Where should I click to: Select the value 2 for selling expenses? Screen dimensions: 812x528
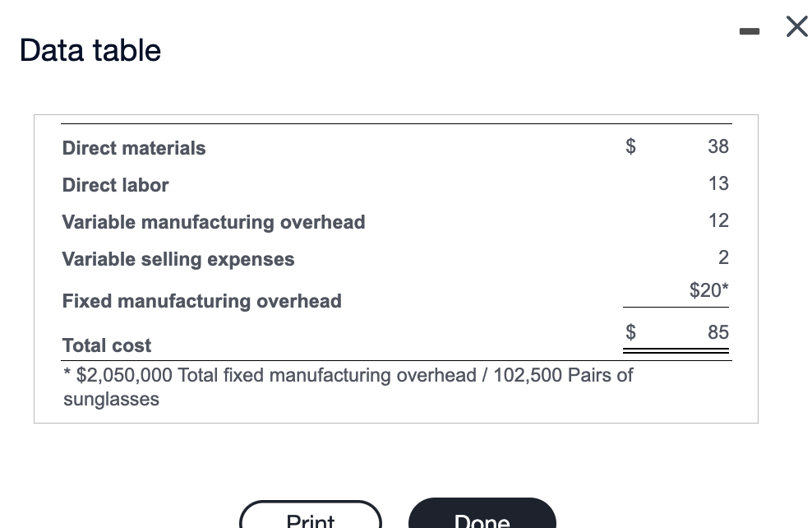(722, 257)
